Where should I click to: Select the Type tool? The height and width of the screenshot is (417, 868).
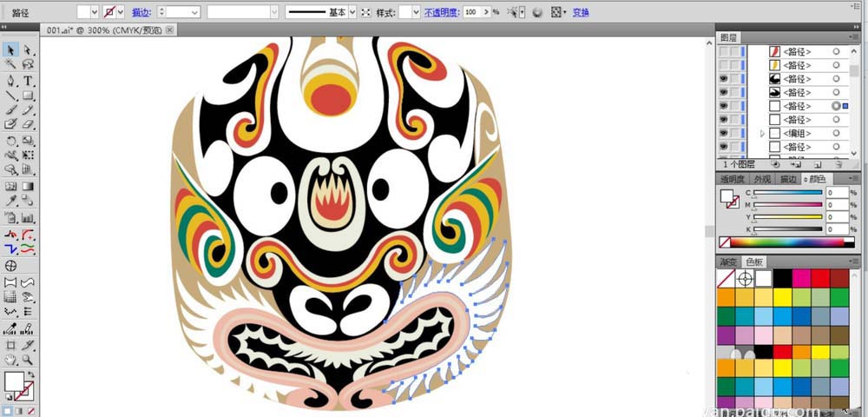point(29,80)
